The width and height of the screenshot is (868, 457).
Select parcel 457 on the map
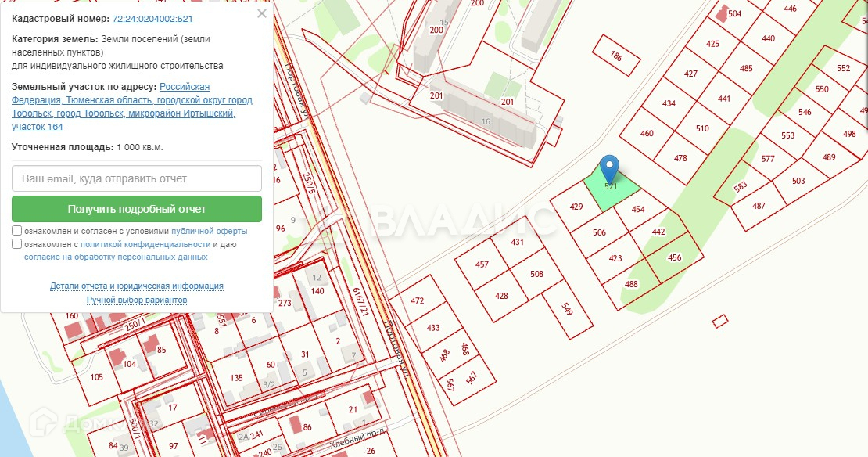(x=482, y=264)
